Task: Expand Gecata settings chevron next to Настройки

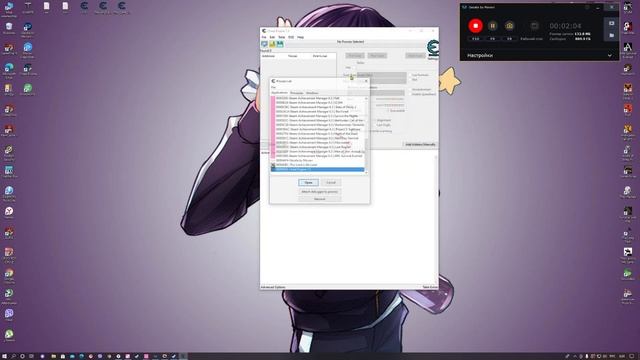Action: [x=610, y=55]
